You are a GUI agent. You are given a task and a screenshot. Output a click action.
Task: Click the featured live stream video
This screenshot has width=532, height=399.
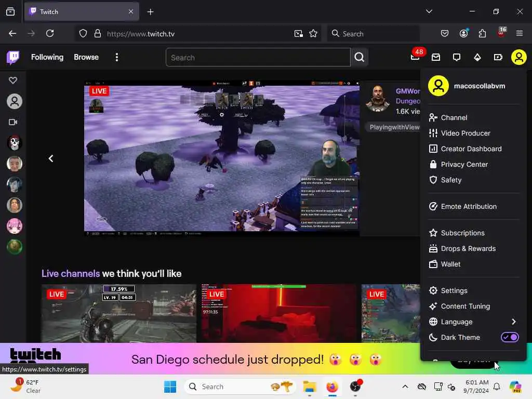click(221, 158)
